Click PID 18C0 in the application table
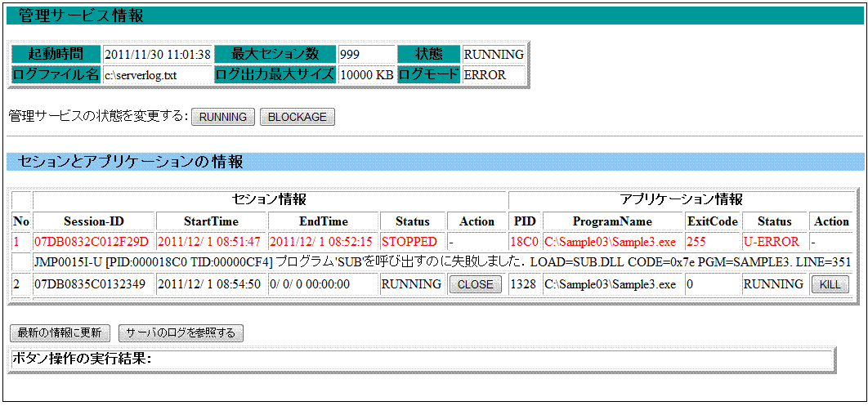The width and height of the screenshot is (868, 406). (523, 242)
